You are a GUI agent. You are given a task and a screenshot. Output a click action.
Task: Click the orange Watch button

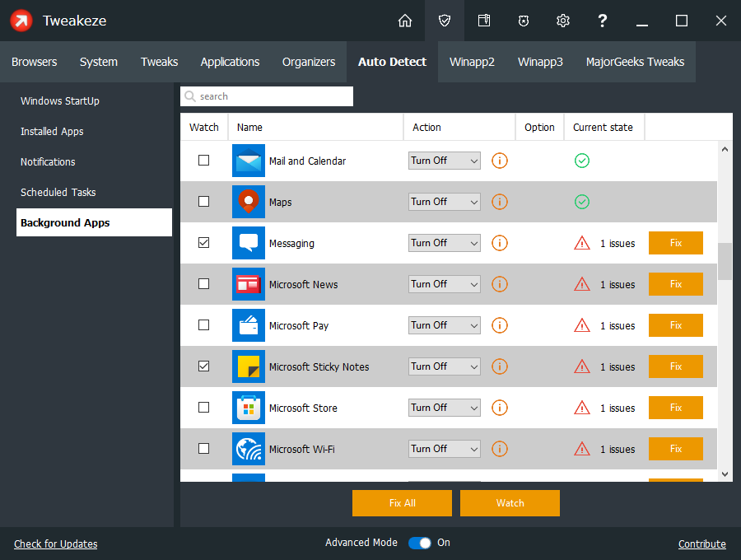510,503
